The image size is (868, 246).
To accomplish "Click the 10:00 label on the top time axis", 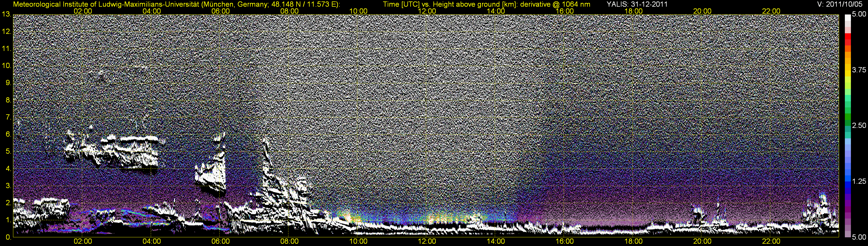I will [x=358, y=11].
